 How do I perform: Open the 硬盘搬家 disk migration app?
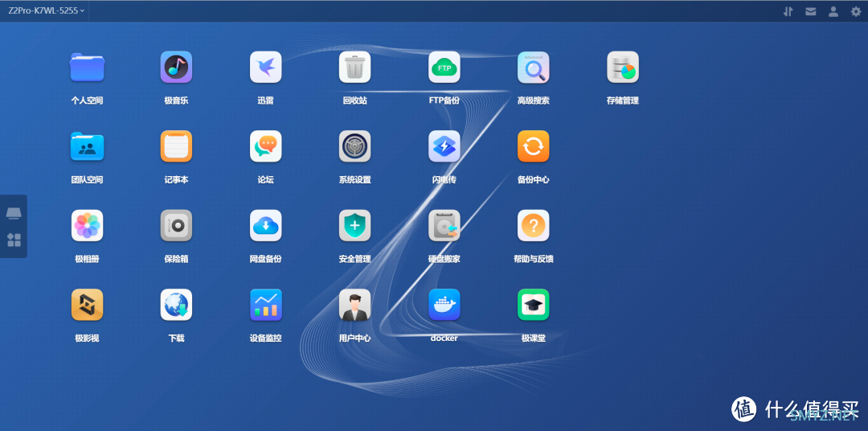click(444, 225)
